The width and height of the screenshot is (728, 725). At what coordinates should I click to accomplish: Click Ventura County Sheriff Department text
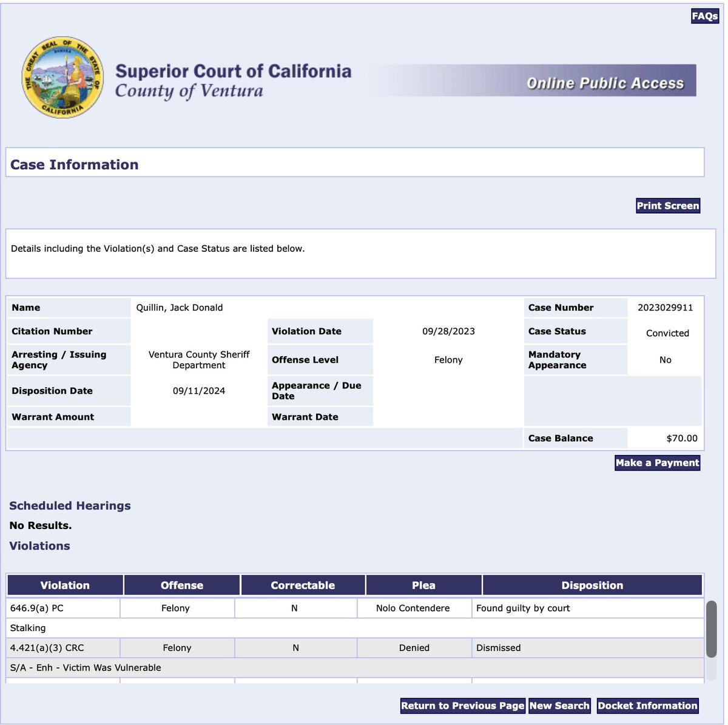(x=199, y=360)
